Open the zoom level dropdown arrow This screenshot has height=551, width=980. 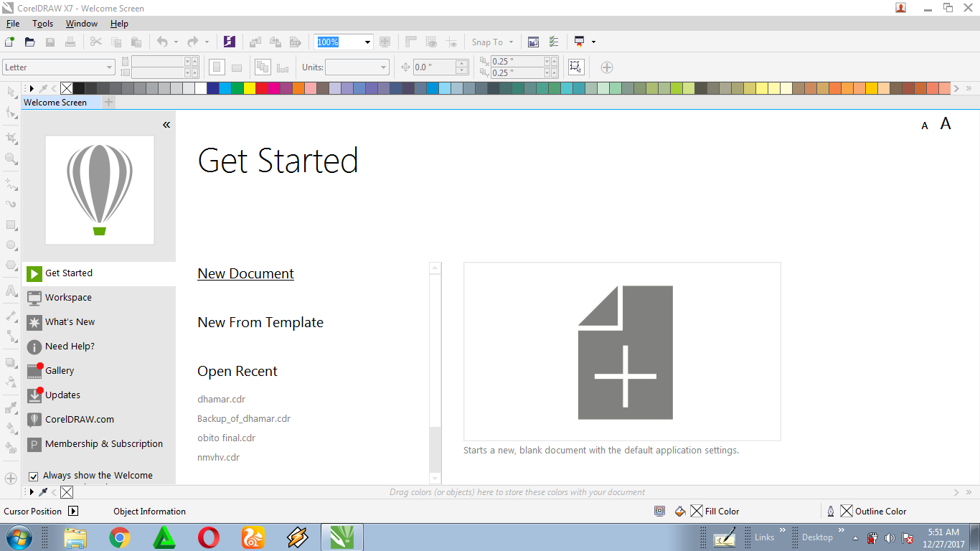pos(367,42)
